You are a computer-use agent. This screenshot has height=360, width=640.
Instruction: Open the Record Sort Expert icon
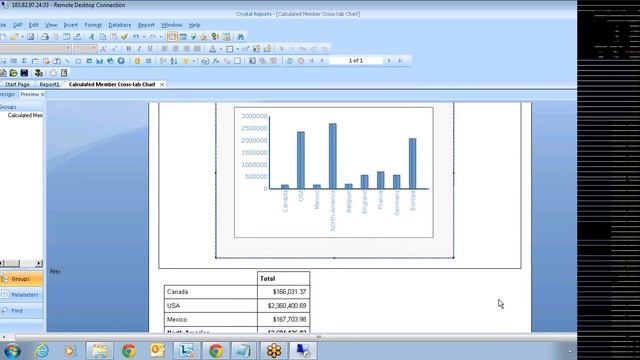click(173, 61)
